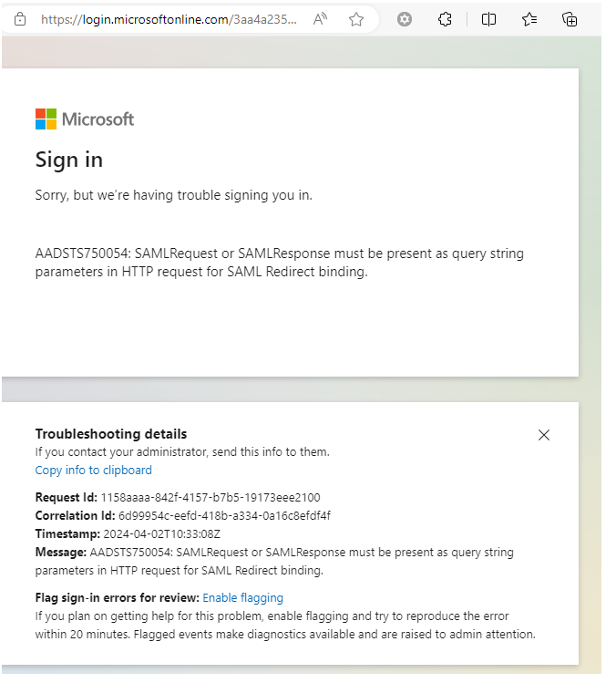Open the Favorites list icon

(x=529, y=19)
